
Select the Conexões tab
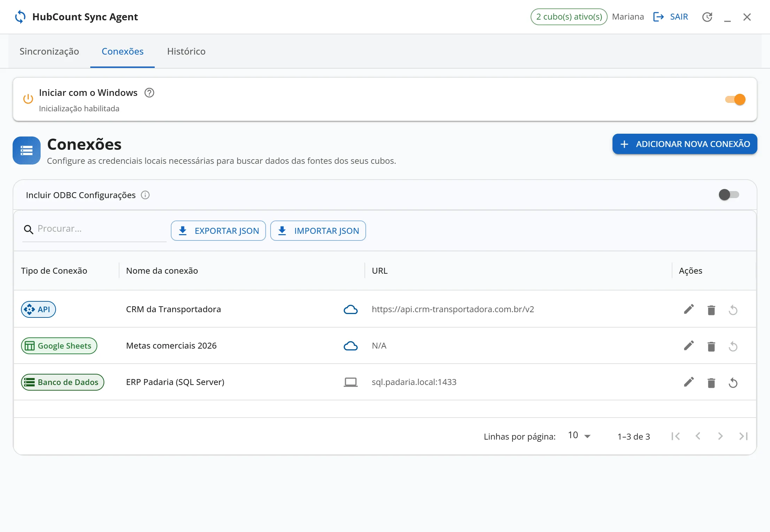[x=122, y=51]
